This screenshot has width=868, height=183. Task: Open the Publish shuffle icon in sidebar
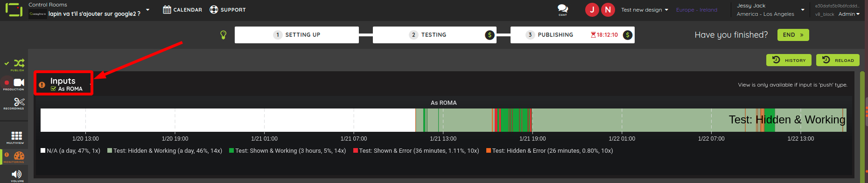pos(19,63)
